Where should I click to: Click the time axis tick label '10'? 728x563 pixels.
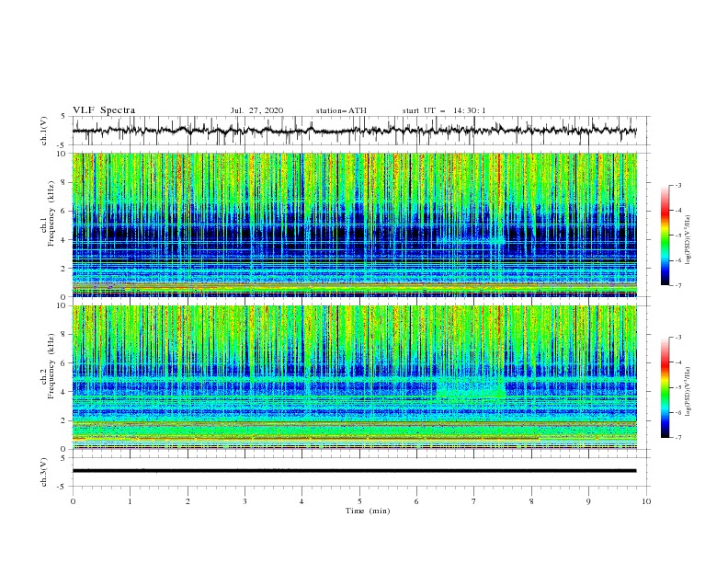[x=646, y=501]
